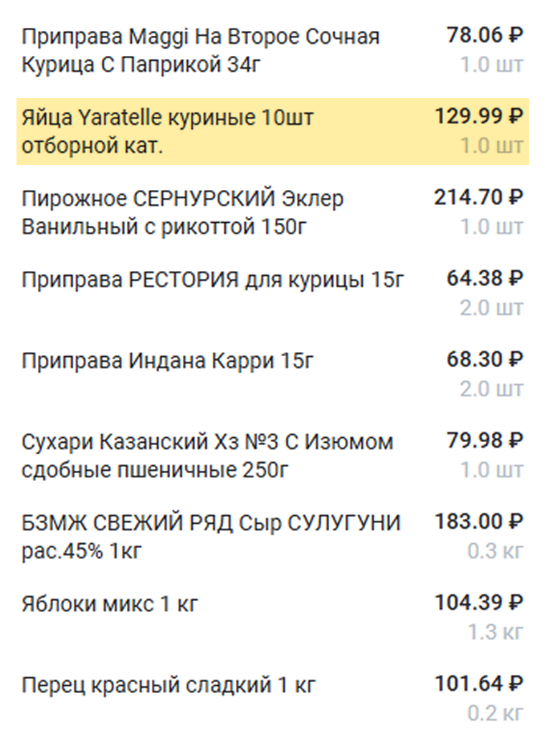Select the highlighted Яйца Yaratelle row

click(273, 131)
